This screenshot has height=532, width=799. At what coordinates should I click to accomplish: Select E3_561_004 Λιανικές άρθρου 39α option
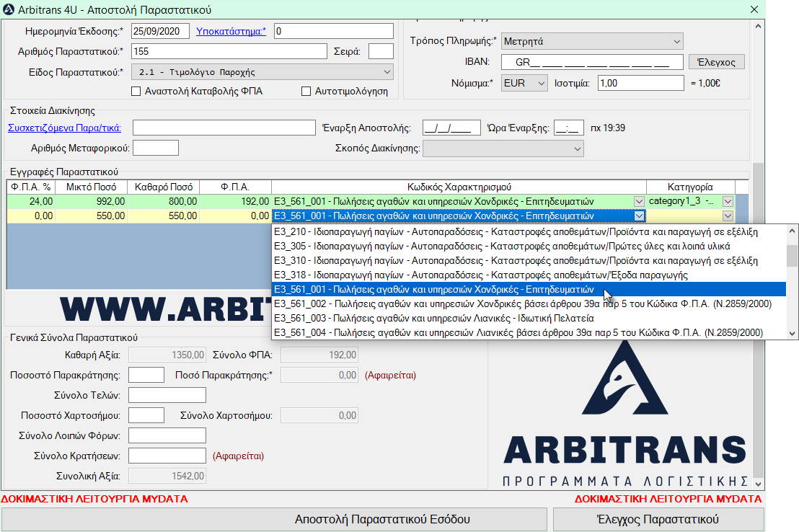pyautogui.click(x=529, y=332)
